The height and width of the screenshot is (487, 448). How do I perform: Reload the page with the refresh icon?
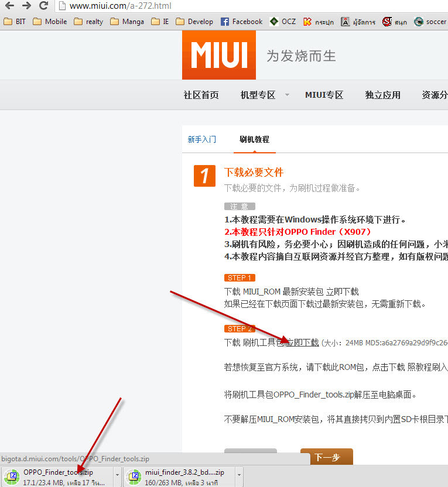click(x=44, y=5)
